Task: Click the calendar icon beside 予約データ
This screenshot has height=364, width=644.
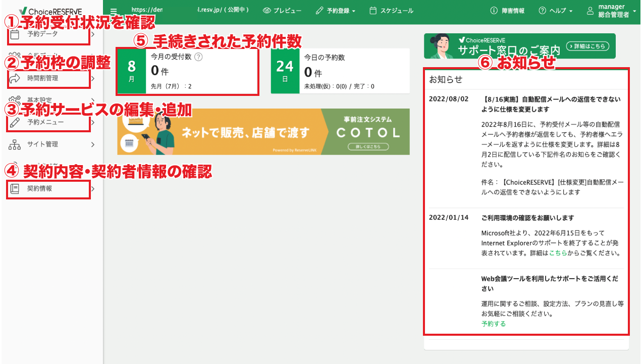Action: [x=15, y=34]
